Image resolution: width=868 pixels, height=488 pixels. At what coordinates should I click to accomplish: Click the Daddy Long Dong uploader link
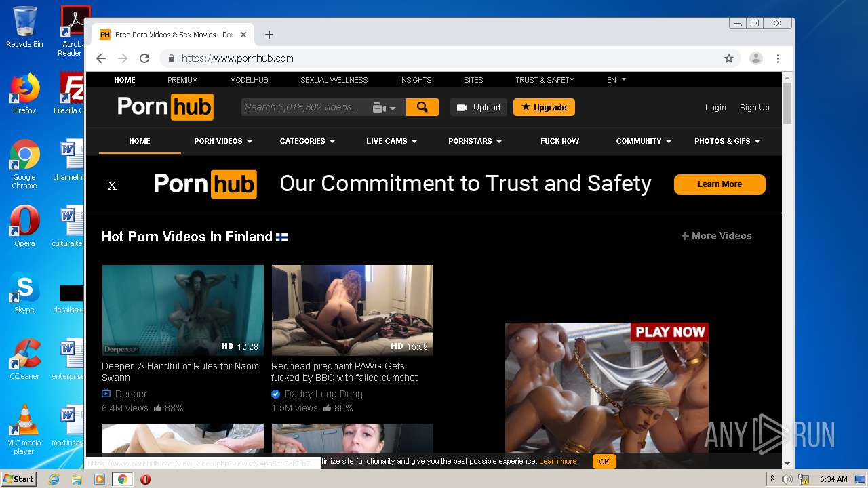tap(323, 394)
